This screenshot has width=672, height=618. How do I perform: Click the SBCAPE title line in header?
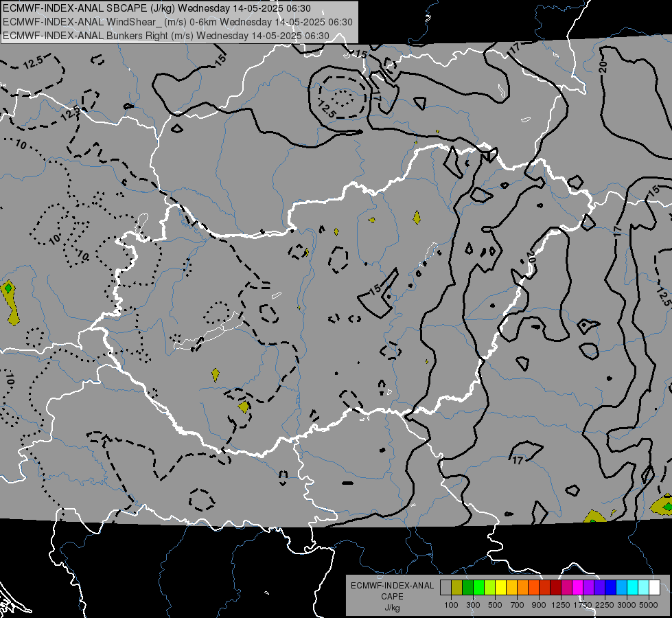157,8
